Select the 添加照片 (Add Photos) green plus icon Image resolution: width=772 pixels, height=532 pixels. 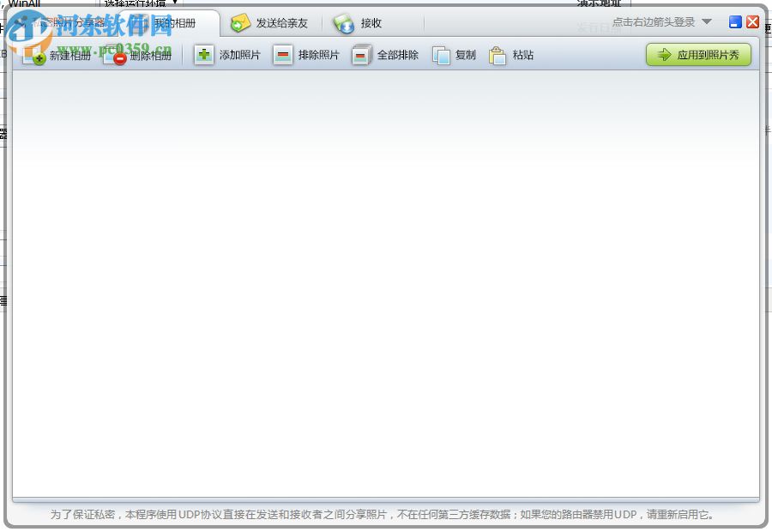[x=203, y=55]
